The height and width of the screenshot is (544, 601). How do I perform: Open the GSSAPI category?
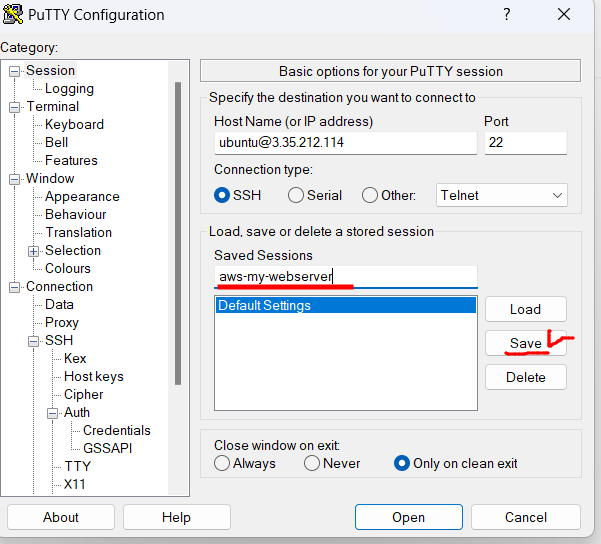pos(107,449)
